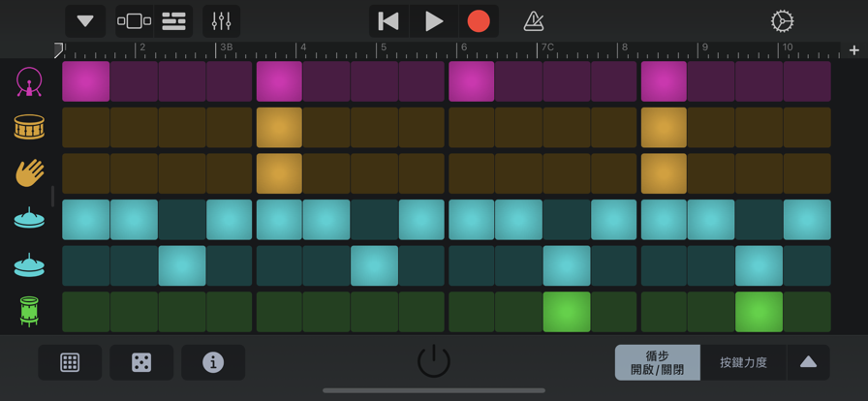Screen dimensions: 868x401
Task: Open the mixer track controls icon
Action: coord(221,21)
